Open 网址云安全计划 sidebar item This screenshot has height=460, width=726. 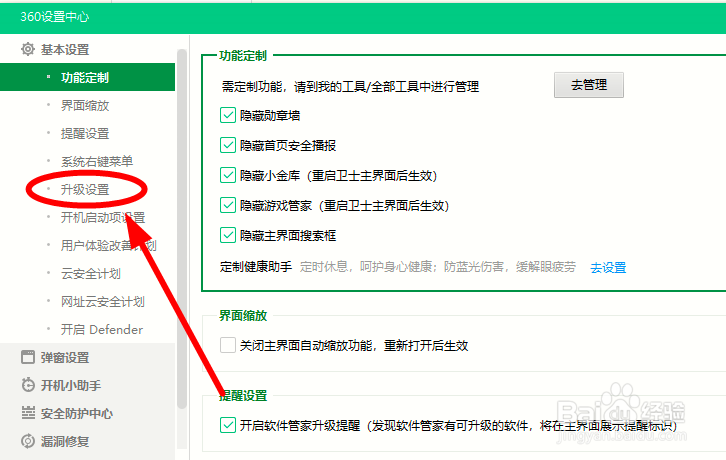pos(103,302)
